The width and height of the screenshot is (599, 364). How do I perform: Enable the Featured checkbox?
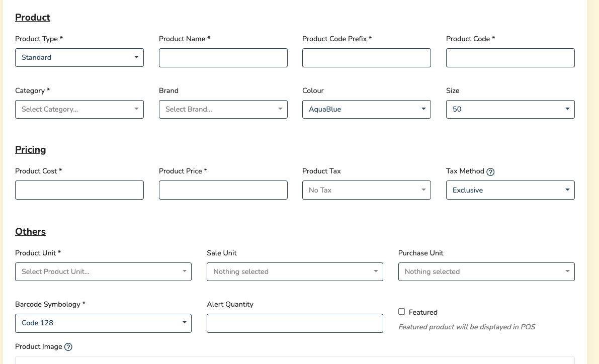401,312
